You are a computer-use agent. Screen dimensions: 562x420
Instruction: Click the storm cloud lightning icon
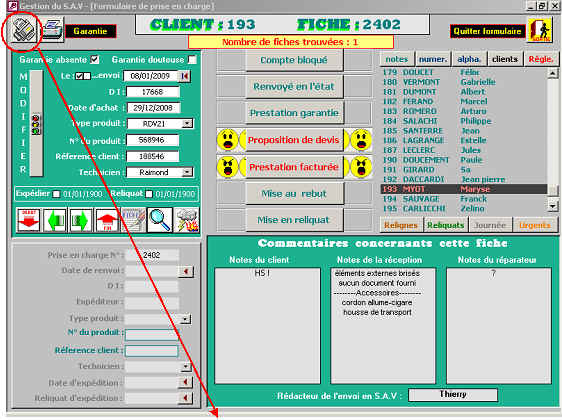coord(186,220)
